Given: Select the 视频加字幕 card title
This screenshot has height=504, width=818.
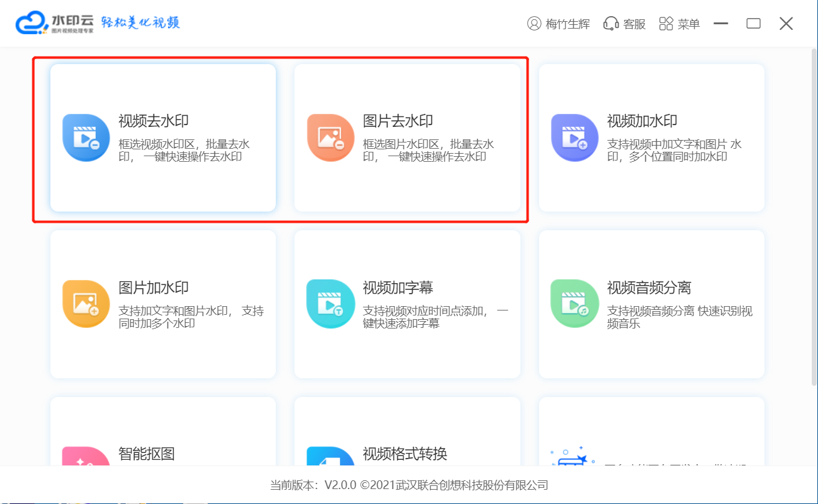Looking at the screenshot, I should pos(398,287).
